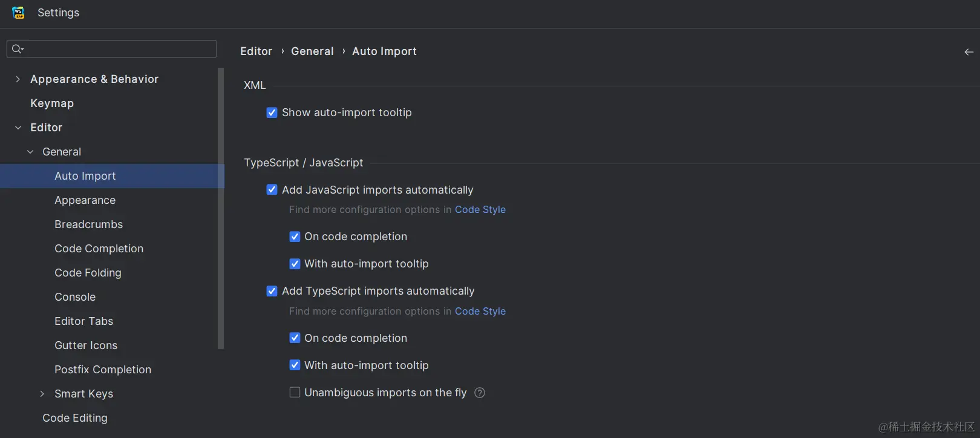Click the magnifier icon in the settings search box
Screen dimensions: 980x438
[17, 49]
